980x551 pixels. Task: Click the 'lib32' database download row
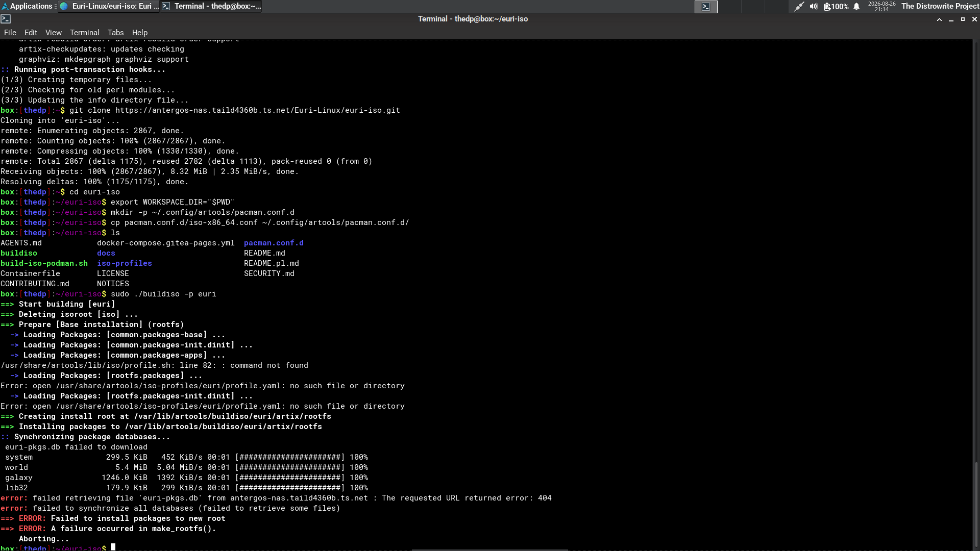(x=186, y=488)
